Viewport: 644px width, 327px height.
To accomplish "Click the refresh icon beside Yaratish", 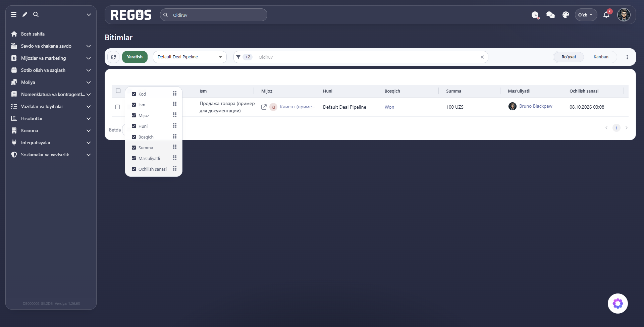I will pyautogui.click(x=113, y=57).
